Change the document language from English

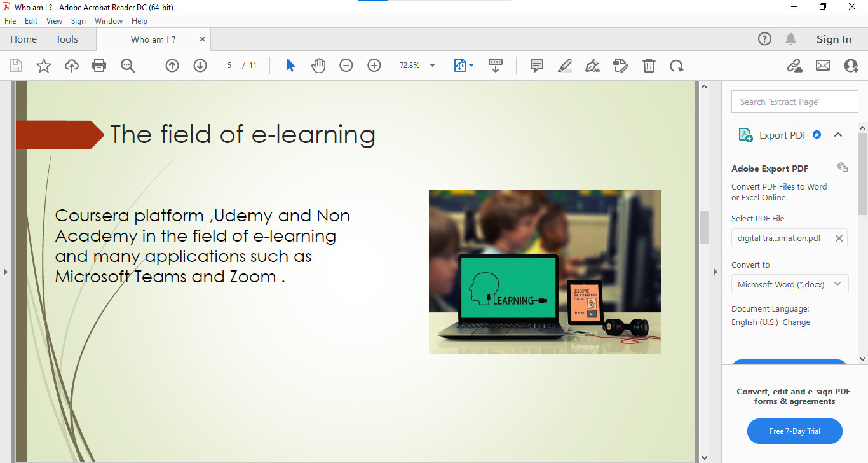796,322
